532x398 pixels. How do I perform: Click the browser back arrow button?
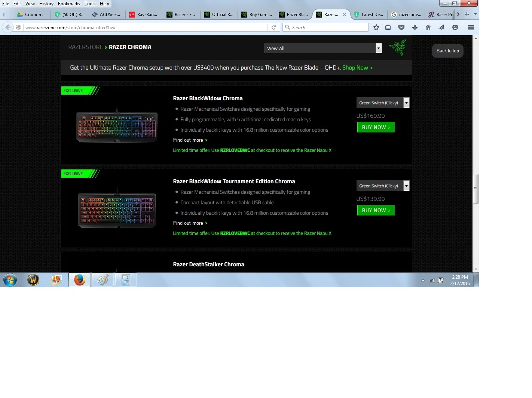(x=8, y=27)
